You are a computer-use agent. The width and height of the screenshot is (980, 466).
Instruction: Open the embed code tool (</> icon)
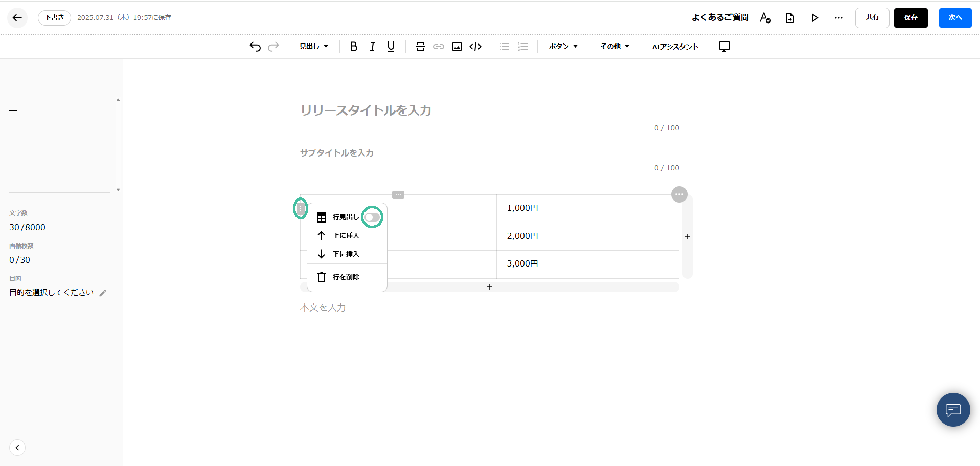point(475,46)
